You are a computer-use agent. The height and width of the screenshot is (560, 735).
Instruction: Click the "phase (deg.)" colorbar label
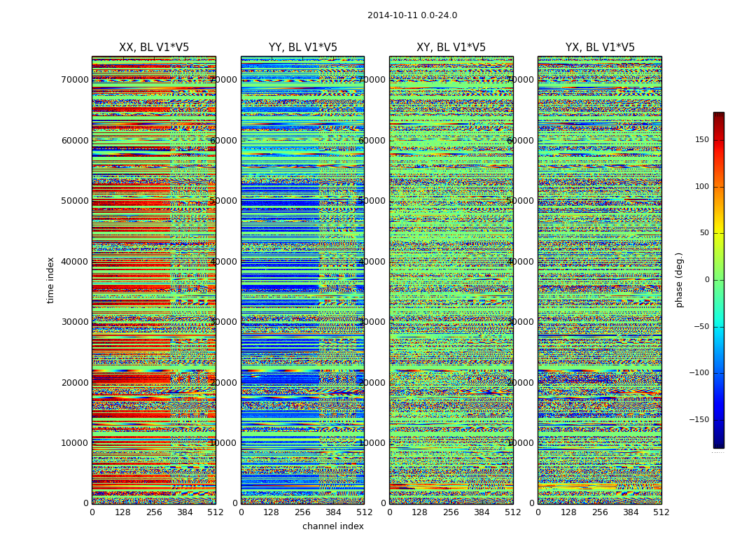(679, 280)
